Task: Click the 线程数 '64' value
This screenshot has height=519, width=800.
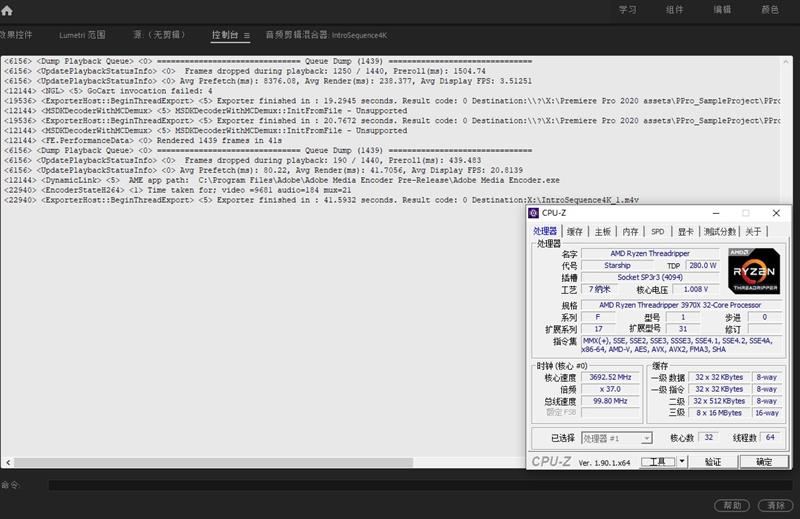Action: (770, 437)
